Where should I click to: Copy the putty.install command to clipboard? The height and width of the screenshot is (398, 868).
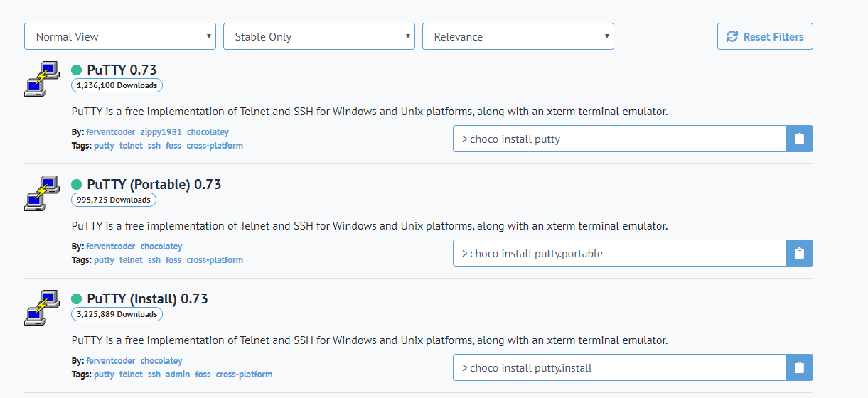[x=799, y=367]
